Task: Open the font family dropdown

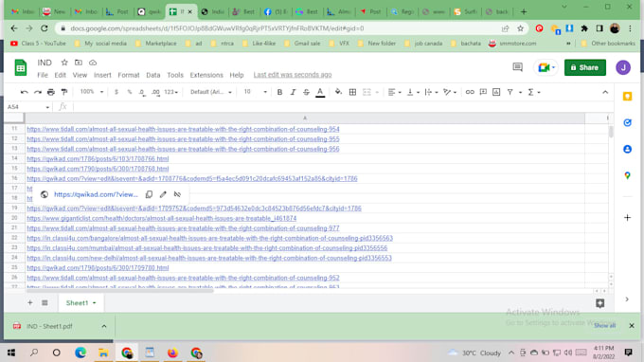Action: point(210,92)
